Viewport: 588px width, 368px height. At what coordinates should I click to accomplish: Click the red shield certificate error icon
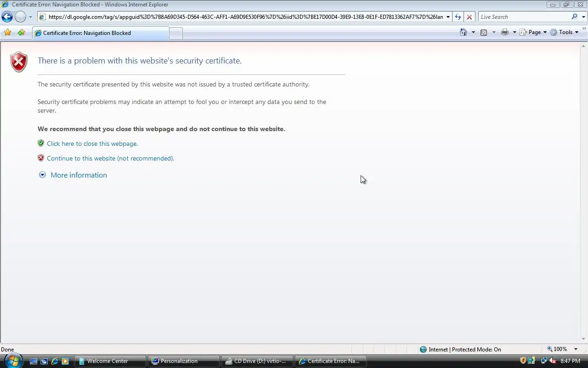click(x=19, y=62)
